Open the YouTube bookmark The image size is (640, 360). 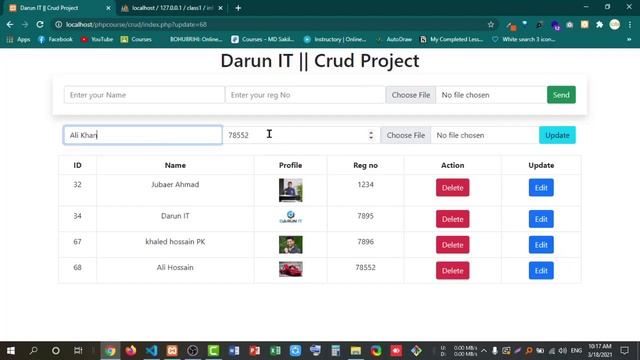coord(97,39)
